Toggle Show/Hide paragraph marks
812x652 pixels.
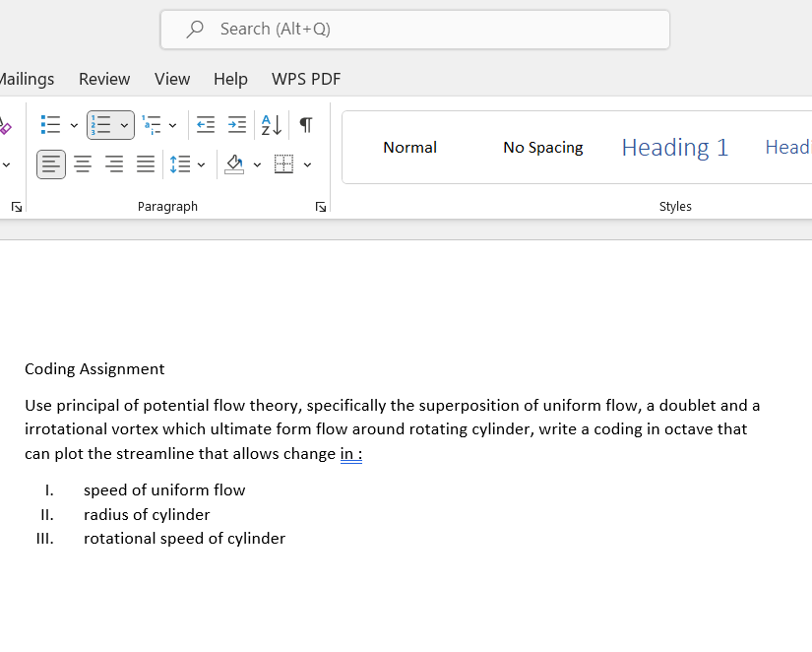click(306, 125)
